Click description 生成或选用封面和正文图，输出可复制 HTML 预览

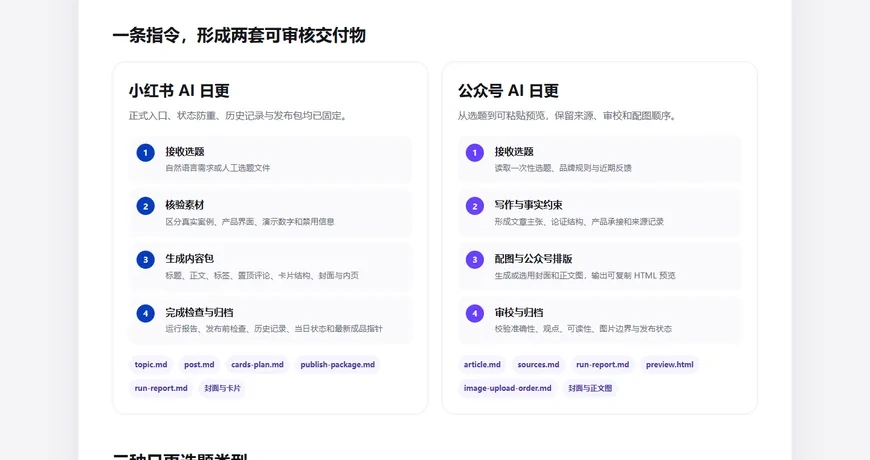585,275
